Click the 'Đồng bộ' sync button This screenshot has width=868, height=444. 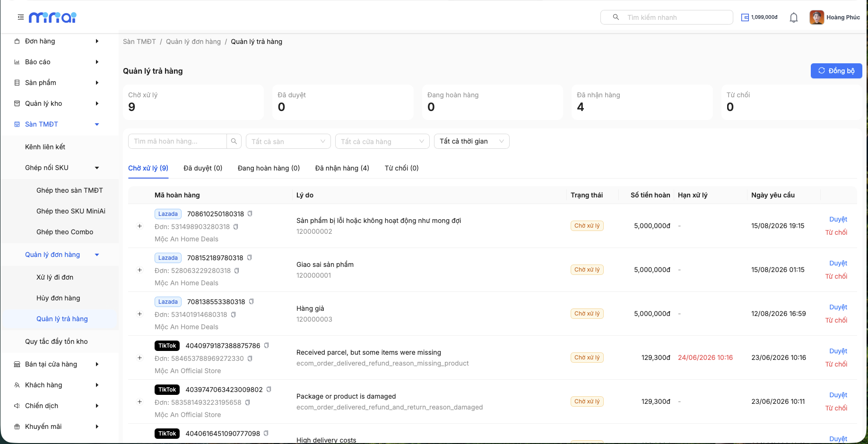click(x=836, y=71)
